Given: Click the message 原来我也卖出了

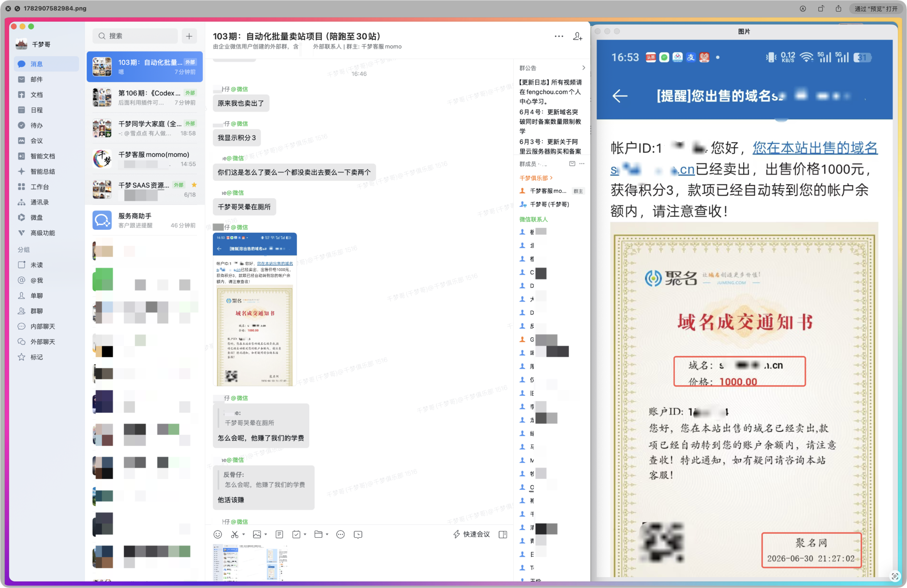Looking at the screenshot, I should pos(241,103).
